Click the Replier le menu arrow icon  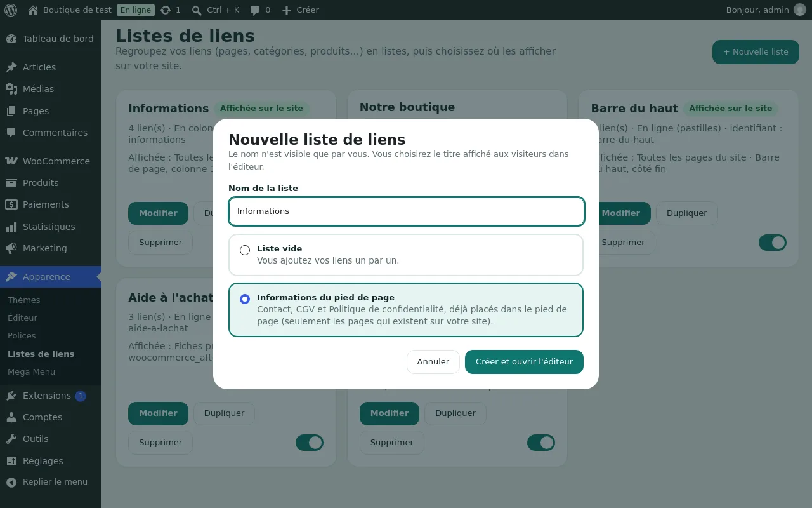[x=11, y=482]
